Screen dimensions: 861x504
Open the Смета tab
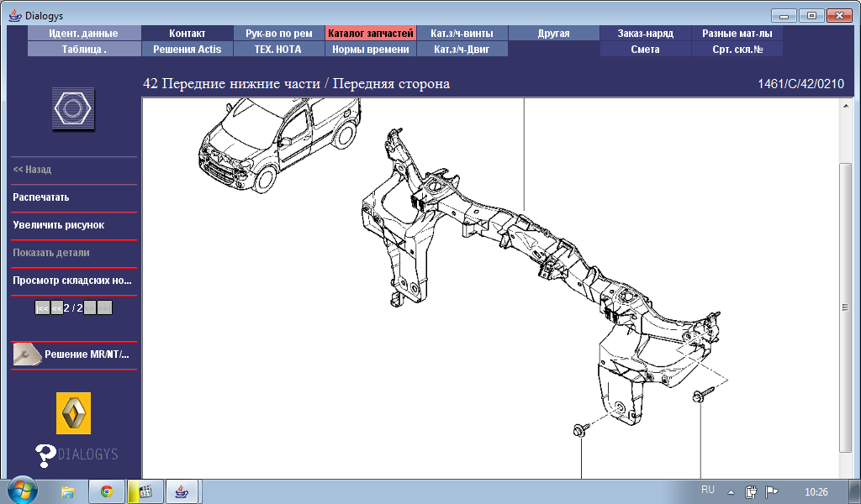(x=645, y=49)
